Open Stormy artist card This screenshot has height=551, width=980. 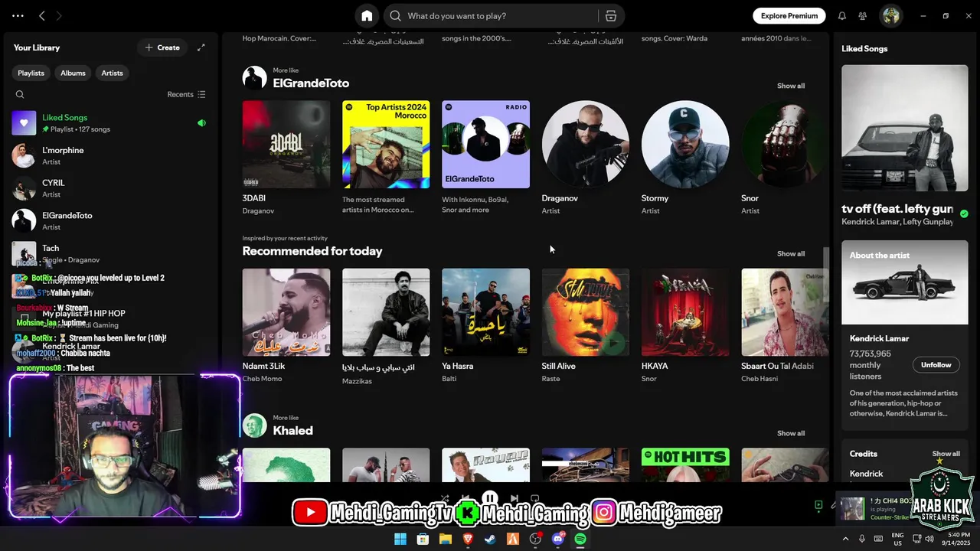click(685, 158)
